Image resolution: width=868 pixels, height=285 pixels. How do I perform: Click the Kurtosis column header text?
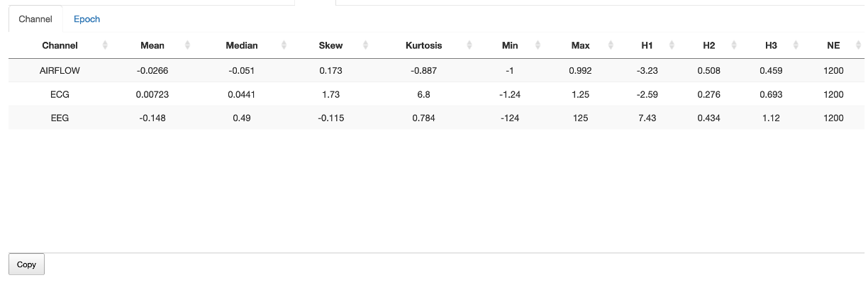(x=423, y=45)
